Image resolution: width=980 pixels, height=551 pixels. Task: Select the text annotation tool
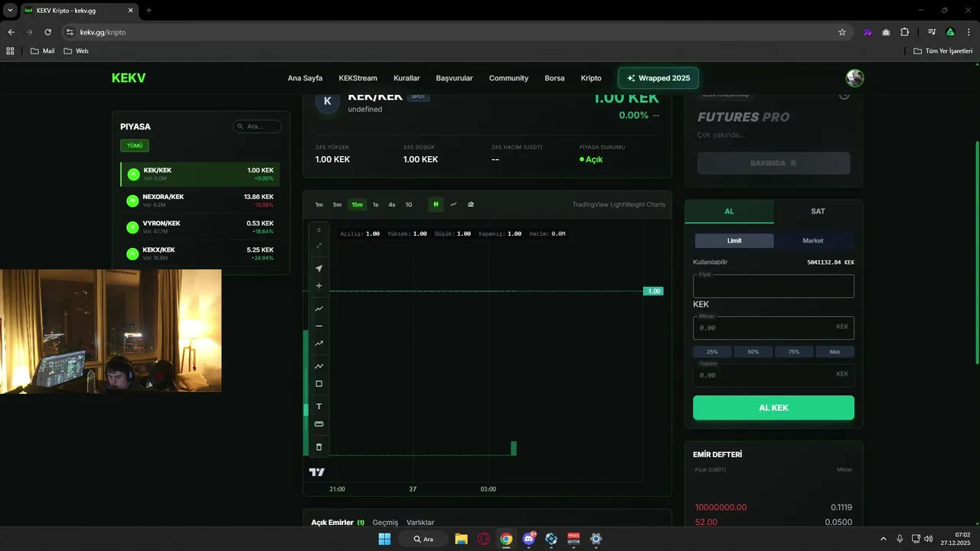(x=319, y=406)
